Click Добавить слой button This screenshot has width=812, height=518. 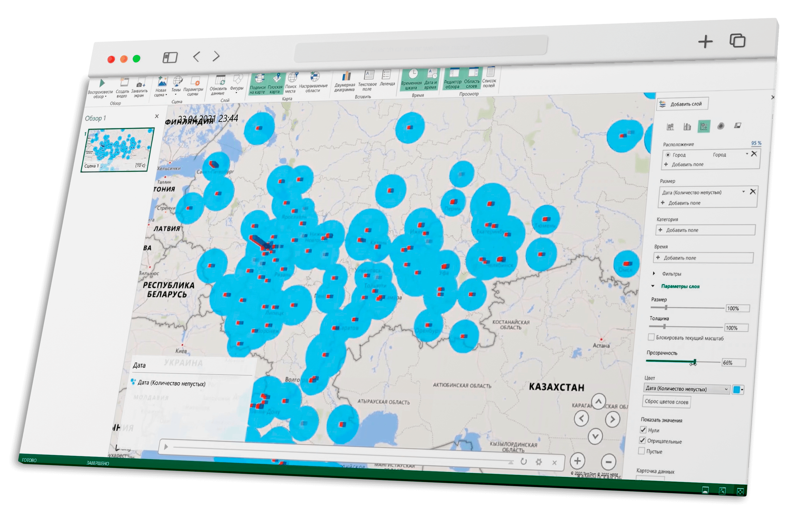(x=682, y=104)
